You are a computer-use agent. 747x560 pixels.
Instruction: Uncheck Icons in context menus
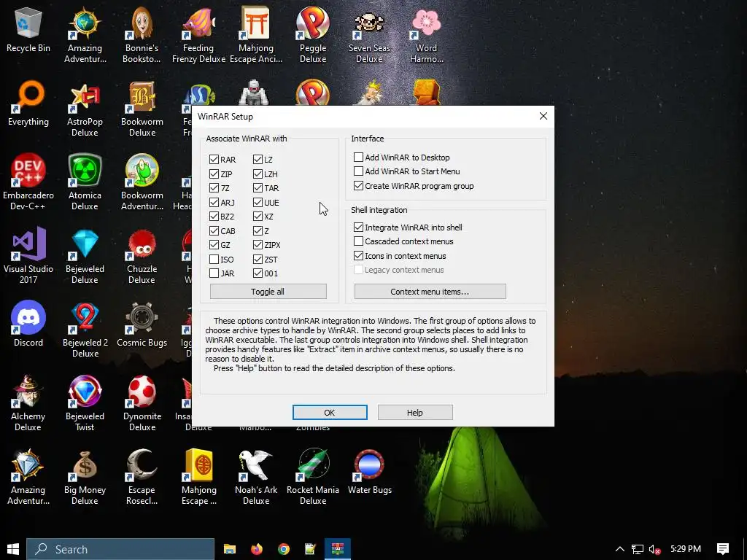pyautogui.click(x=358, y=256)
